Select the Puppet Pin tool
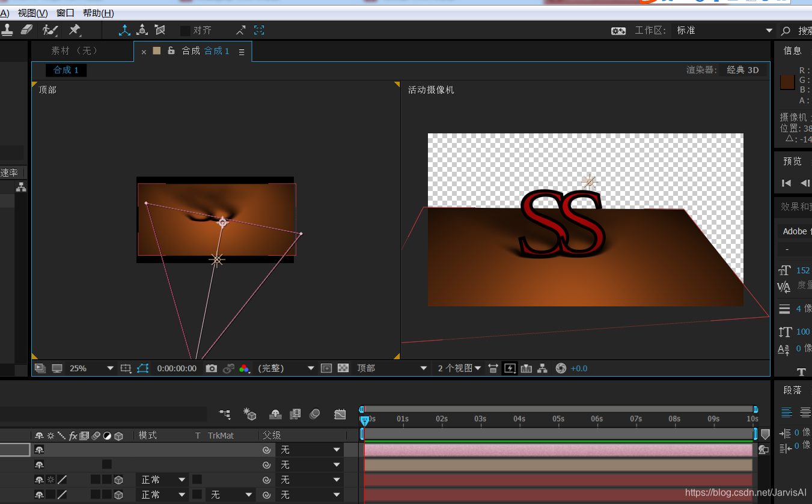This screenshot has height=504, width=812. pos(75,29)
